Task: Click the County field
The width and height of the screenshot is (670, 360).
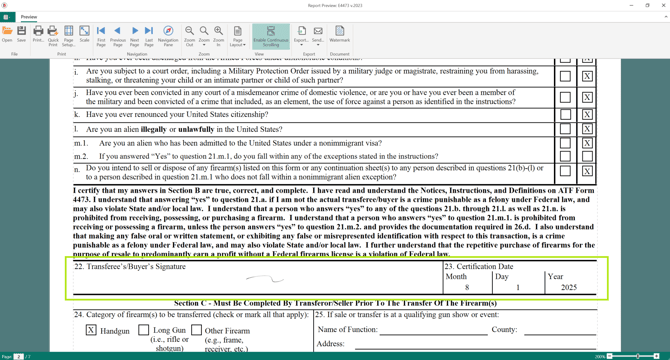Action: (x=560, y=330)
